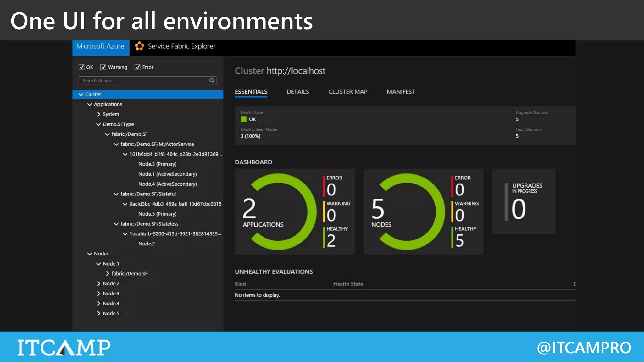The height and width of the screenshot is (362, 644).
Task: Click the @ITCAMPRO handle in the footer
Action: pyautogui.click(x=584, y=348)
